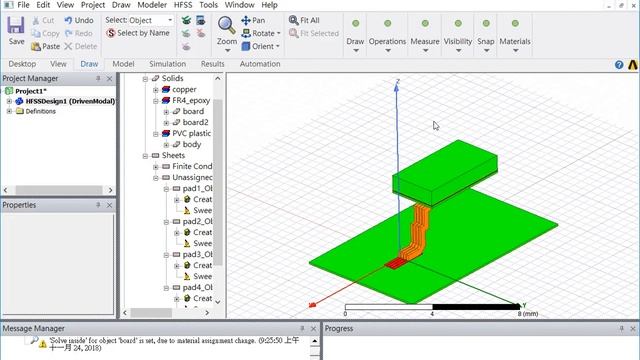Click model tree vertical scrollbar down arrow
640x360 pixels.
coord(218,302)
